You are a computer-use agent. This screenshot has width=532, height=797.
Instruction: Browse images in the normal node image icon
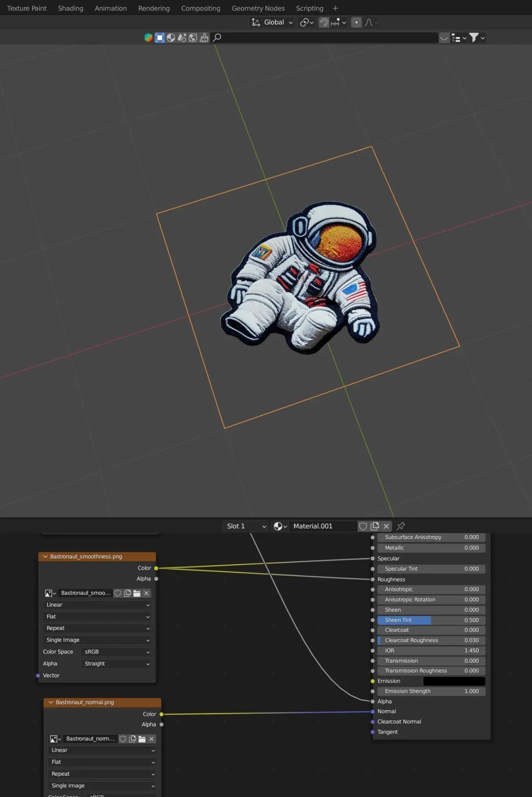point(55,739)
